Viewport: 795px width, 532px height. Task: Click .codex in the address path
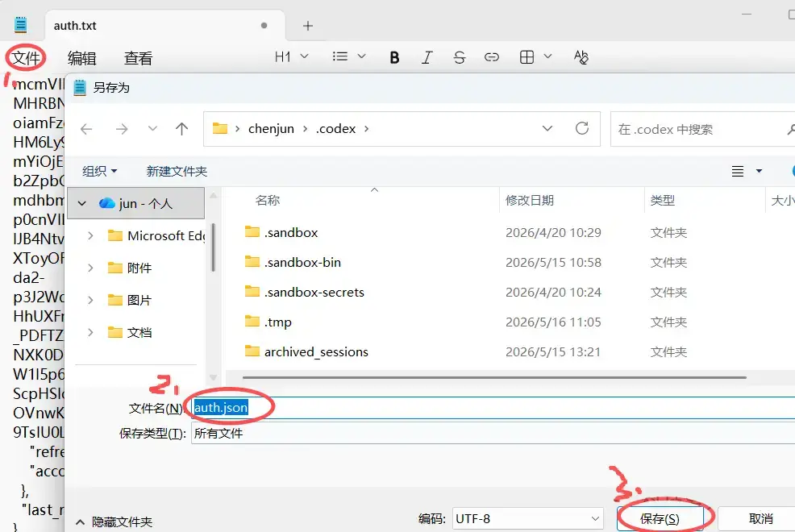335,129
